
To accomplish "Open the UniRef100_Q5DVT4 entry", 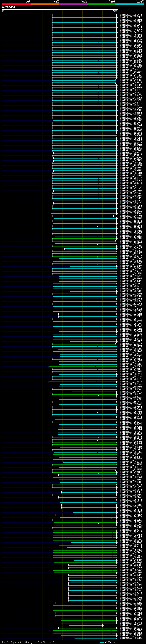I will tap(131, 42).
